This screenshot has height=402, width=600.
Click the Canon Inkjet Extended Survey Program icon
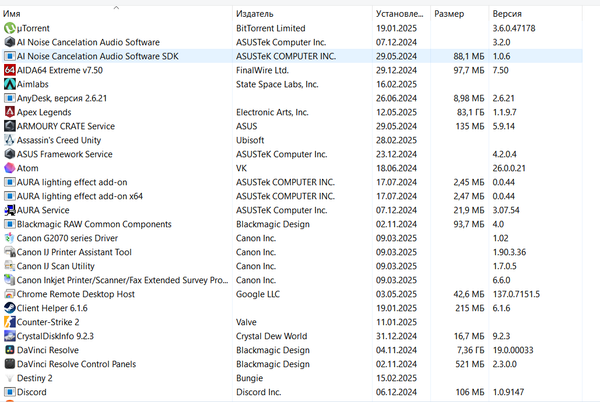[10, 280]
